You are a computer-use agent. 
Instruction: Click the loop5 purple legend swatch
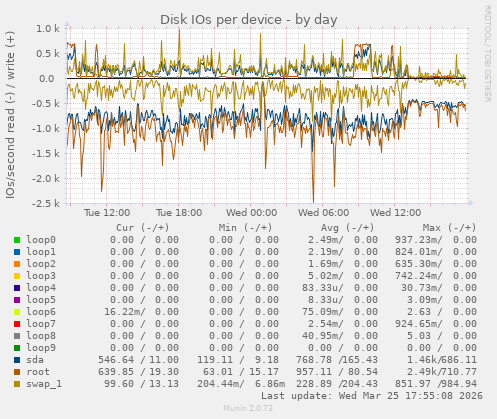17,300
